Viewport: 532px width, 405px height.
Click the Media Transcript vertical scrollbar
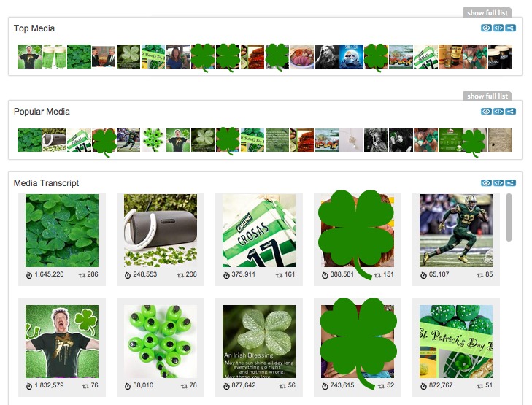pyautogui.click(x=509, y=217)
